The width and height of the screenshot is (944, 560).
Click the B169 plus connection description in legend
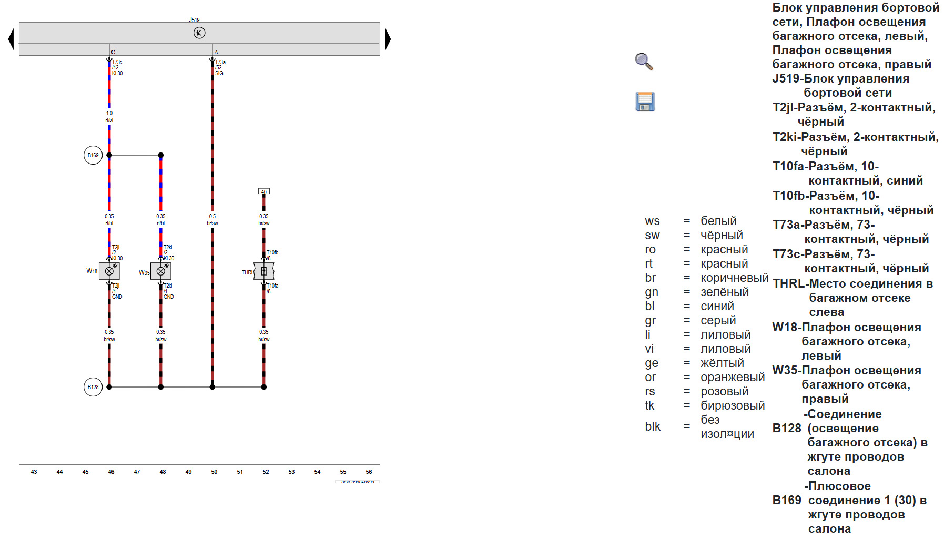tap(850, 507)
